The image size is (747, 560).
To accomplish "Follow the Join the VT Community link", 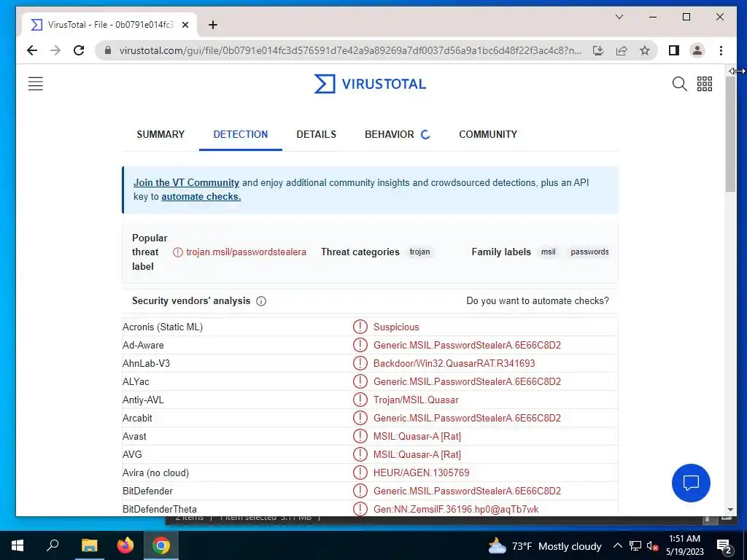I will 186,183.
